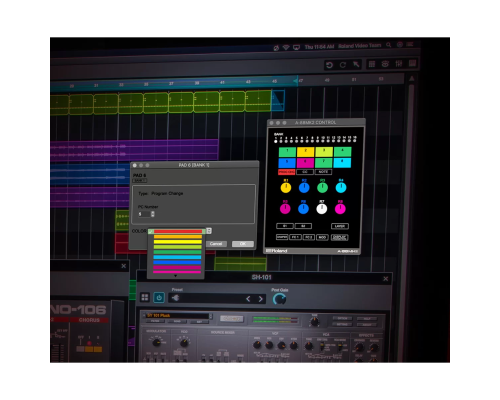Close the SH-101 plugin window

[x=386, y=279]
